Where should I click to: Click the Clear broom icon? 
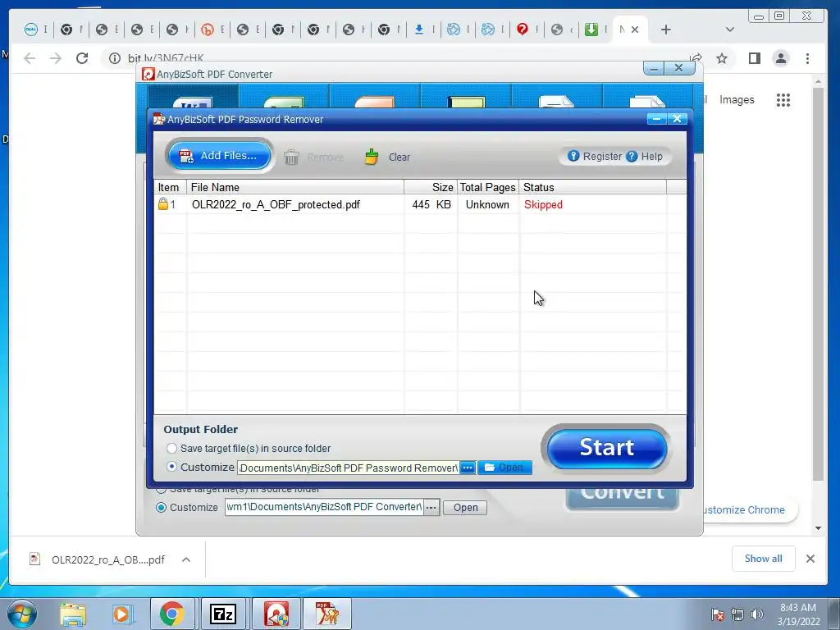coord(372,157)
